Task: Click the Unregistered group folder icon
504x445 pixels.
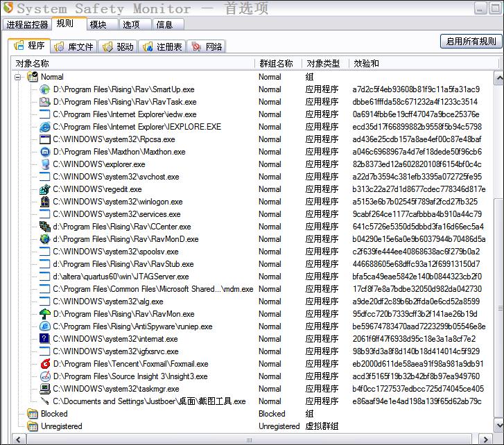Action: coord(33,426)
